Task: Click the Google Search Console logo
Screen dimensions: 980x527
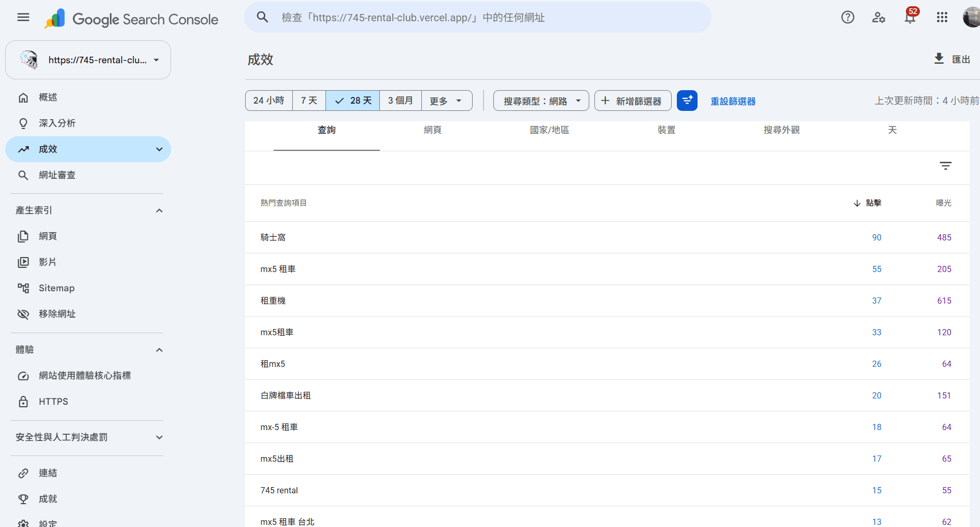Action: [x=131, y=19]
